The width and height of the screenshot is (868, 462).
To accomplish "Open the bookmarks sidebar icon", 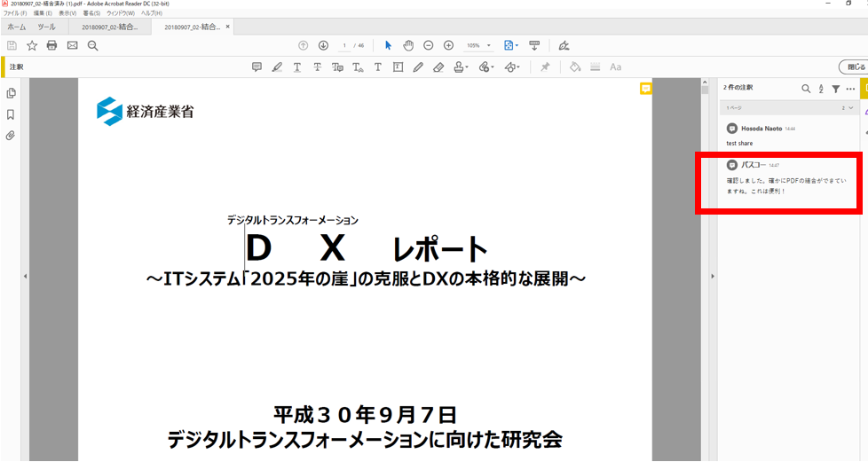I will (11, 114).
